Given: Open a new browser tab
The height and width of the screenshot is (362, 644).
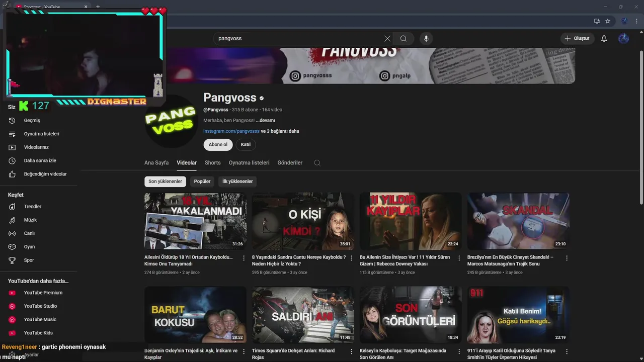Looking at the screenshot, I should click(98, 7).
